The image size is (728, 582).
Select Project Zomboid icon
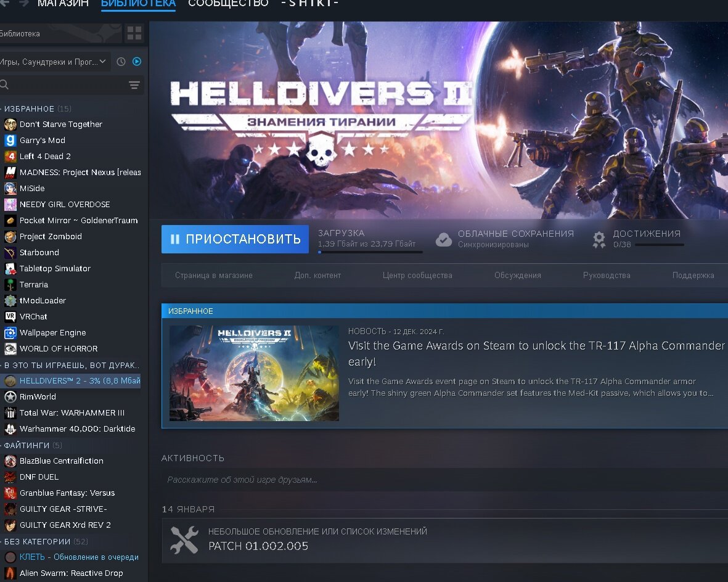coord(10,236)
